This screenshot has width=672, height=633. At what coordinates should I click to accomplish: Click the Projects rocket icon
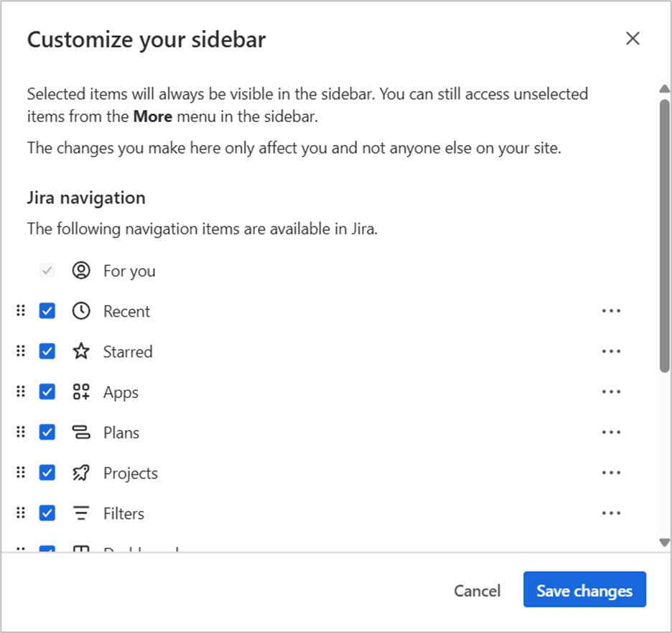click(81, 473)
